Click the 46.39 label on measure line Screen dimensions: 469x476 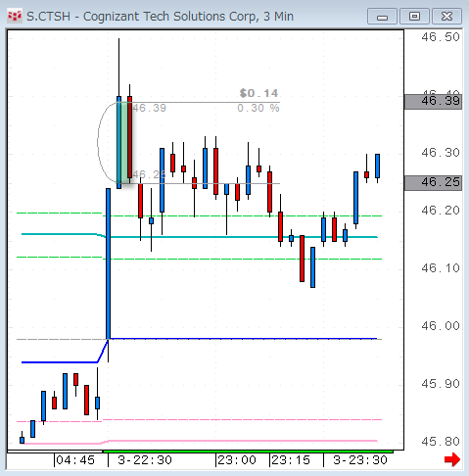click(150, 108)
